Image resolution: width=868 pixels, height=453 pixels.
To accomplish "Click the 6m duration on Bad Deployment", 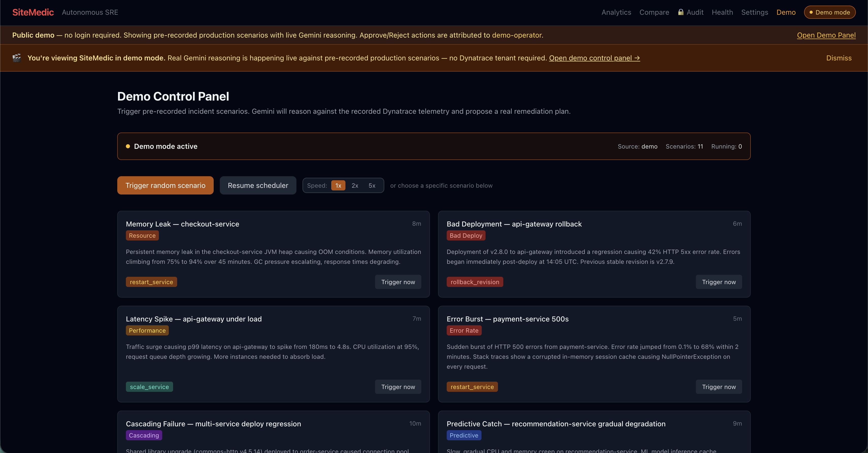I will click(737, 223).
